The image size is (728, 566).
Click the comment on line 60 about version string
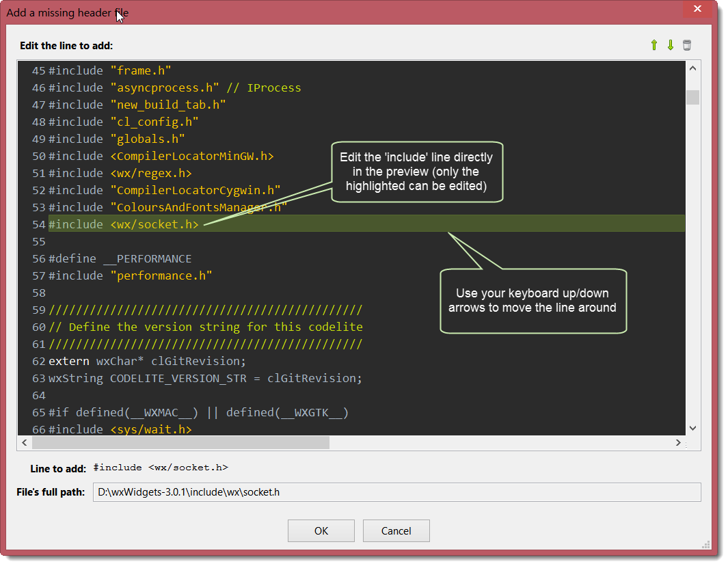(206, 327)
